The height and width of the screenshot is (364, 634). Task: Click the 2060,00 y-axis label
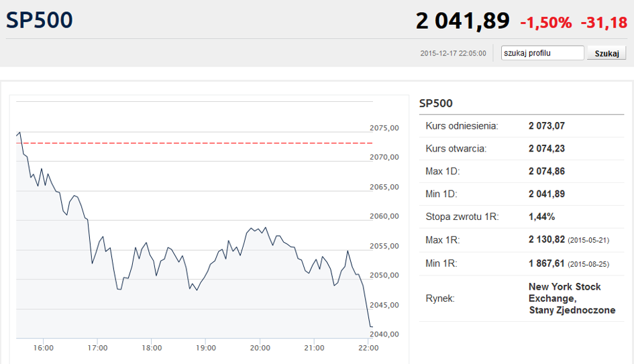(384, 216)
